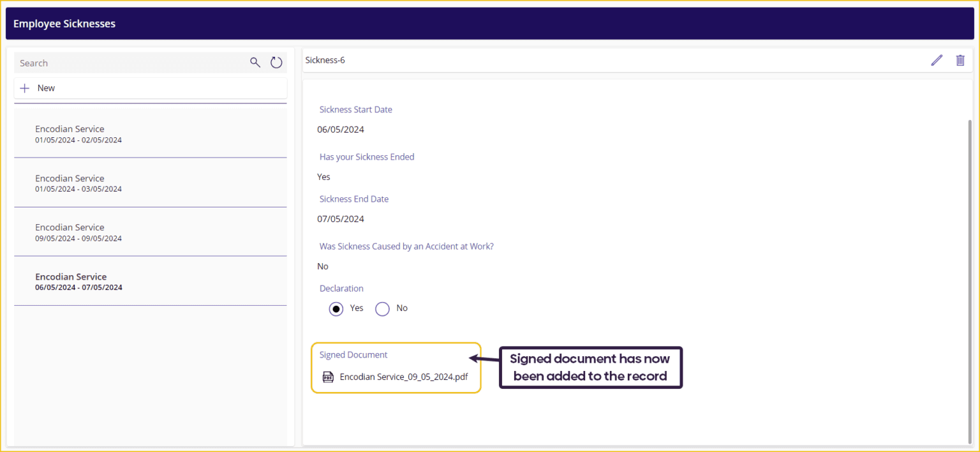
Task: Delete Sickness-6 using the trash icon
Action: (x=960, y=59)
